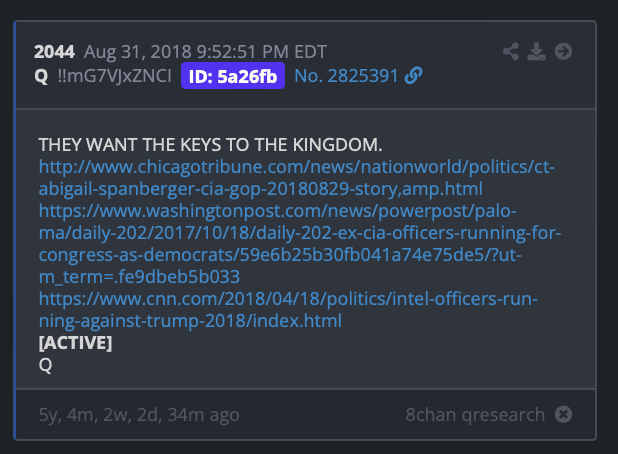Open the chicagotribune.com Abigail Spanberger link

(x=296, y=178)
